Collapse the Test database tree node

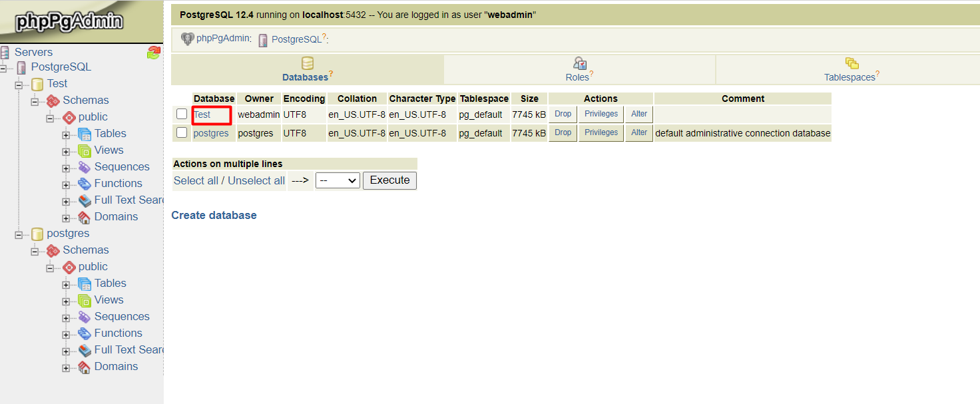pyautogui.click(x=19, y=85)
